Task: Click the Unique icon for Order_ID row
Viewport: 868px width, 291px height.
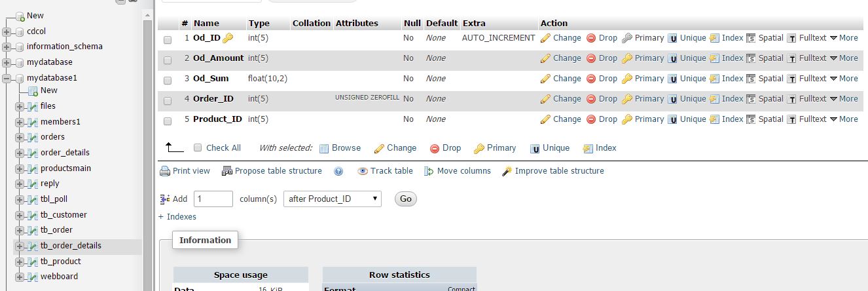Action: click(x=672, y=99)
